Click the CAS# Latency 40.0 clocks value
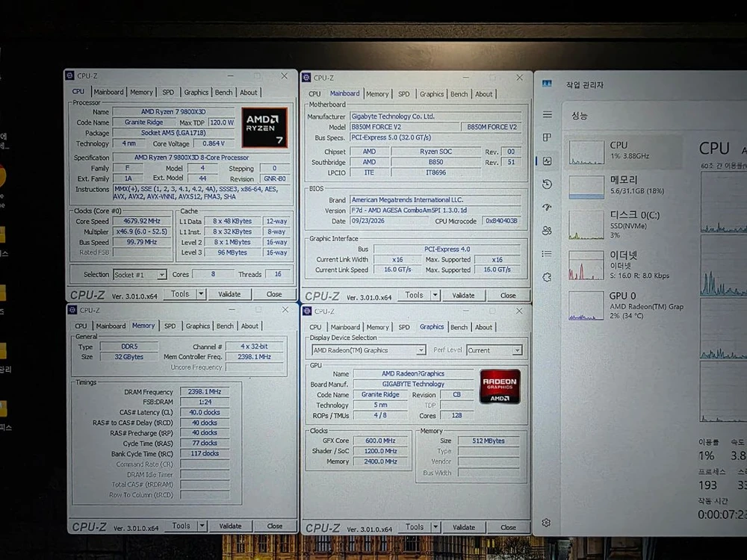 coord(205,412)
